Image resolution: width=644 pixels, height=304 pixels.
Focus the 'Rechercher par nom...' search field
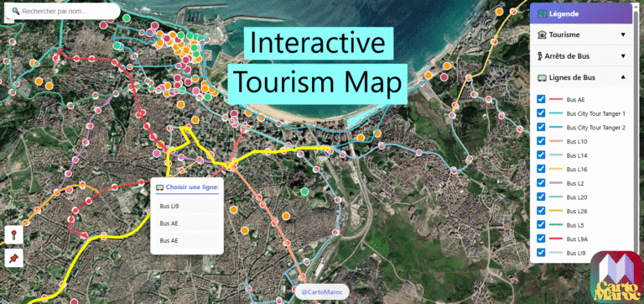tap(62, 12)
